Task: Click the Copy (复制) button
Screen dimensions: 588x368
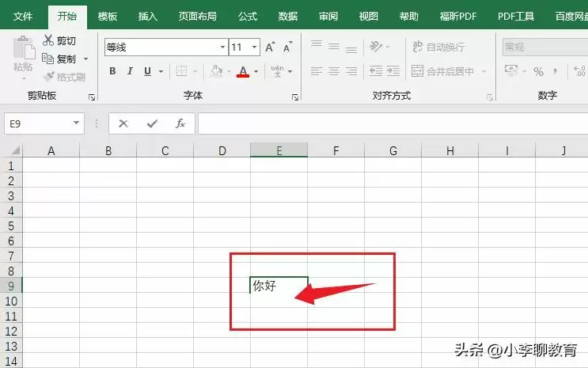Action: [59, 59]
